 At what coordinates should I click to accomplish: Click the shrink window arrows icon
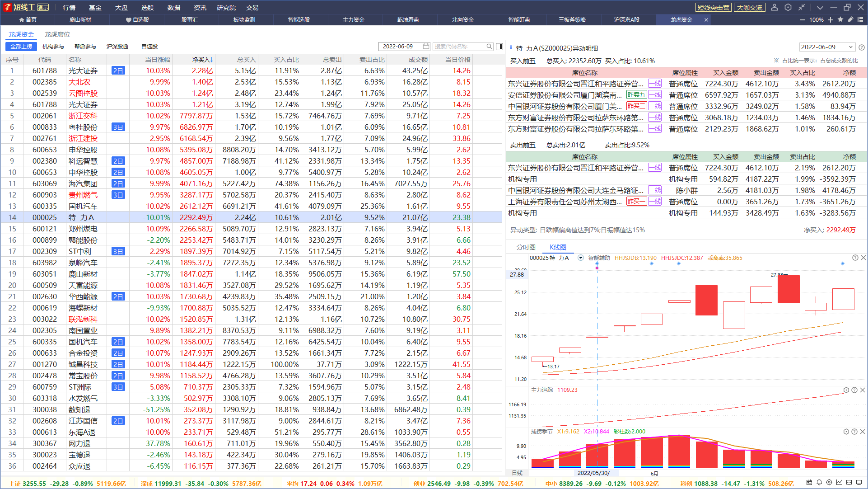[x=802, y=7]
